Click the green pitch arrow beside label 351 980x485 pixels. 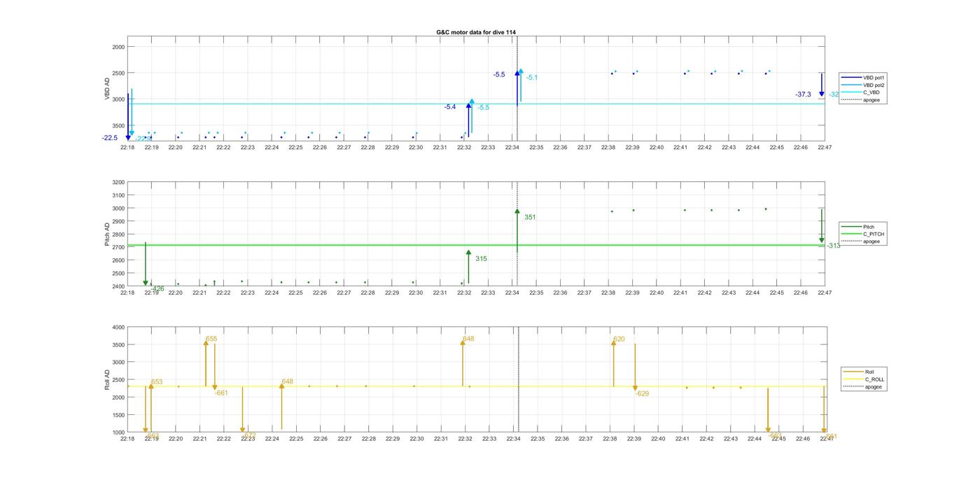[x=517, y=231]
